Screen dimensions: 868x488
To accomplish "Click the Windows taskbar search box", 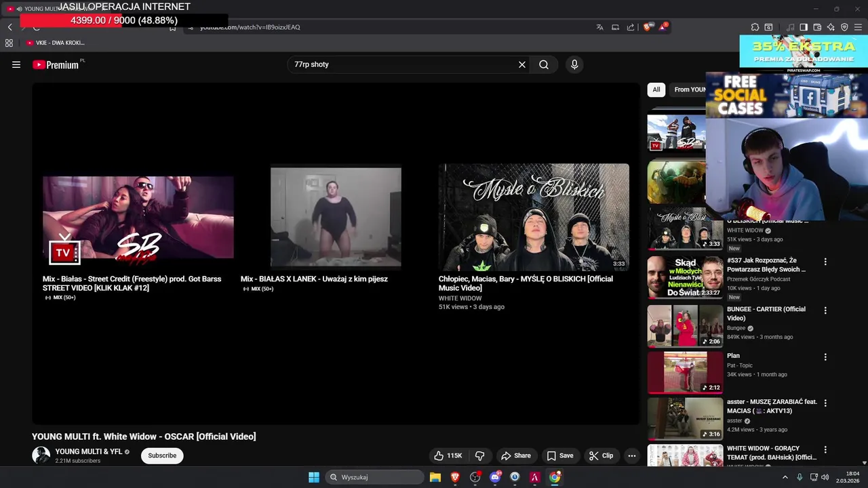I will 375,477.
